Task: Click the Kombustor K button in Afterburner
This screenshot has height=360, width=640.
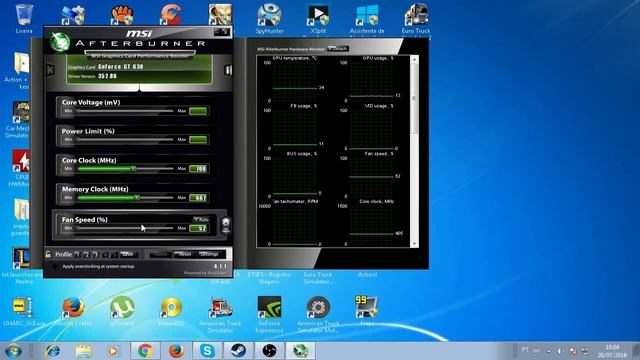Action: pyautogui.click(x=51, y=70)
